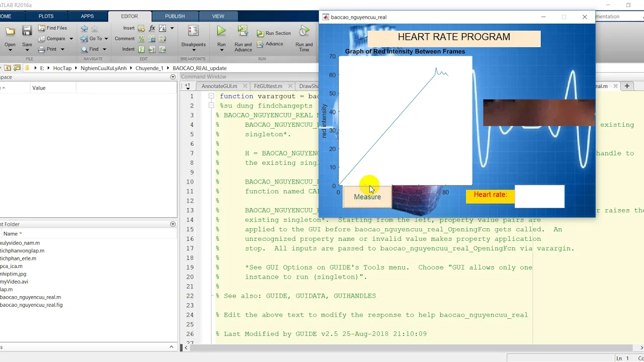Image resolution: width=644 pixels, height=362 pixels.
Task: Click the Advance button
Action: [x=270, y=44]
